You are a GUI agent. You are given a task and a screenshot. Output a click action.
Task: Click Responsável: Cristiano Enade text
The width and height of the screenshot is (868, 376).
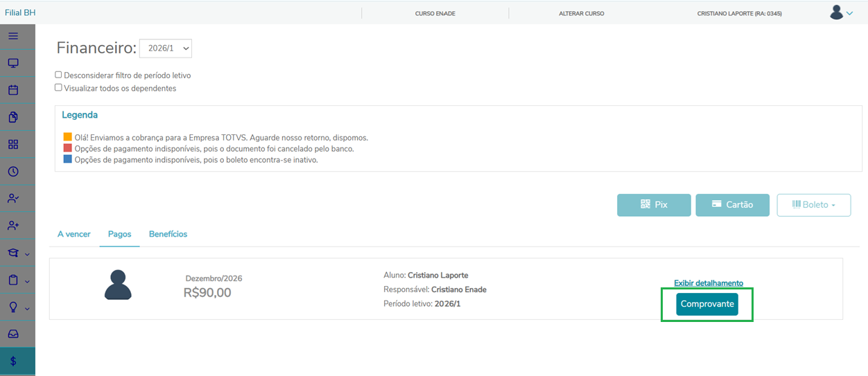pyautogui.click(x=435, y=289)
